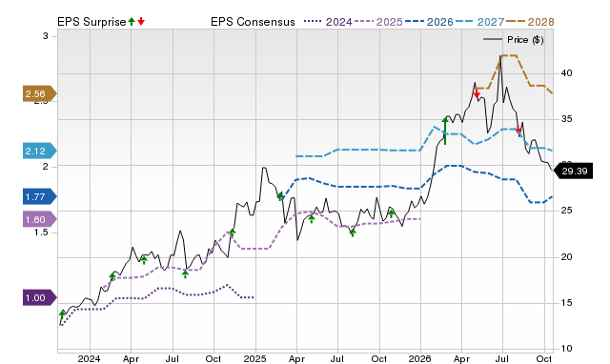Viewport: 610px width, 364px height.
Task: Click the green surprise arrow just after Oct 2025
Action: (391, 213)
